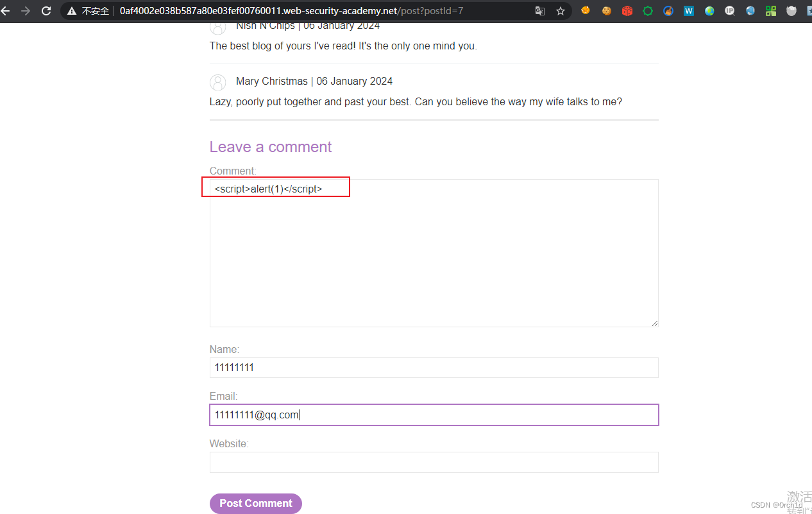This screenshot has height=514, width=812.
Task: Open the green gear extension icon
Action: tap(648, 11)
